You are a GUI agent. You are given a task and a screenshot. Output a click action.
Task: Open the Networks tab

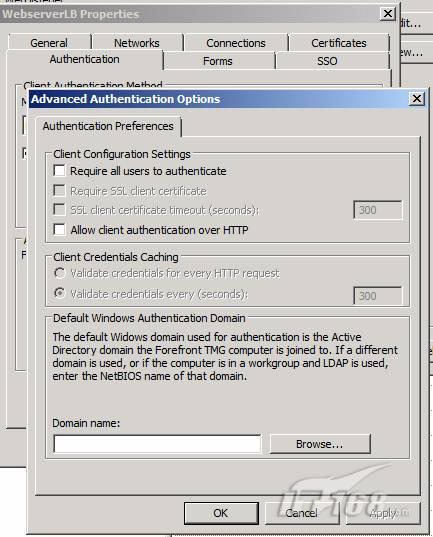coord(137,43)
